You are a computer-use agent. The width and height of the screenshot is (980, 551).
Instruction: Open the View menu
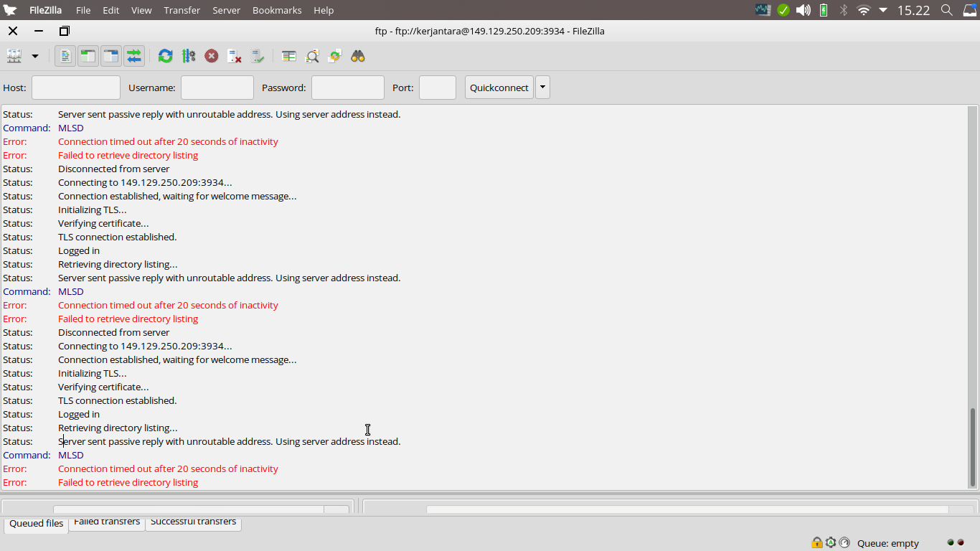click(x=141, y=10)
